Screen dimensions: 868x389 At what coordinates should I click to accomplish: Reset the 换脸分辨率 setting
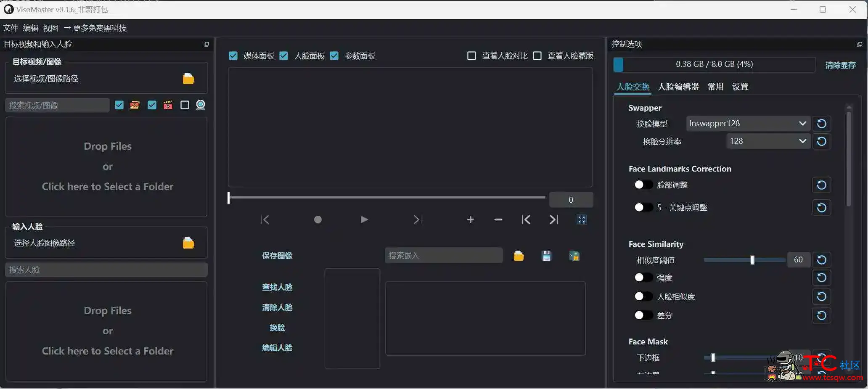point(821,141)
